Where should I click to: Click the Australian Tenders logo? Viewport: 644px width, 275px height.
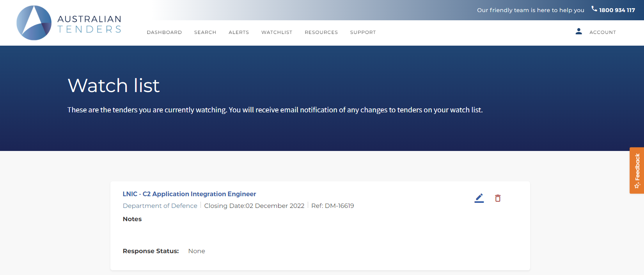click(x=69, y=23)
